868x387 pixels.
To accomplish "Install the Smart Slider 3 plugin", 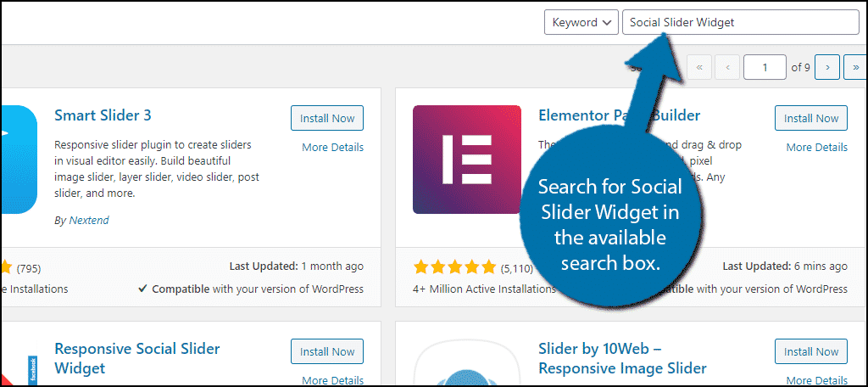I will pyautogui.click(x=326, y=119).
